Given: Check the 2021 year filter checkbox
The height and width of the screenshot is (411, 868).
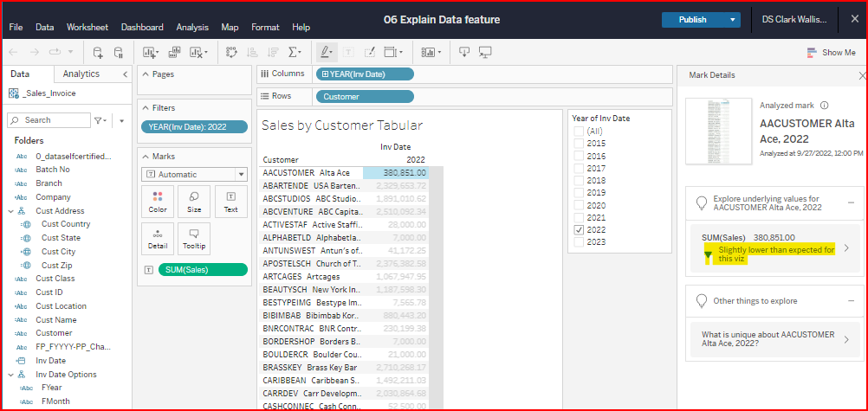Looking at the screenshot, I should click(578, 218).
